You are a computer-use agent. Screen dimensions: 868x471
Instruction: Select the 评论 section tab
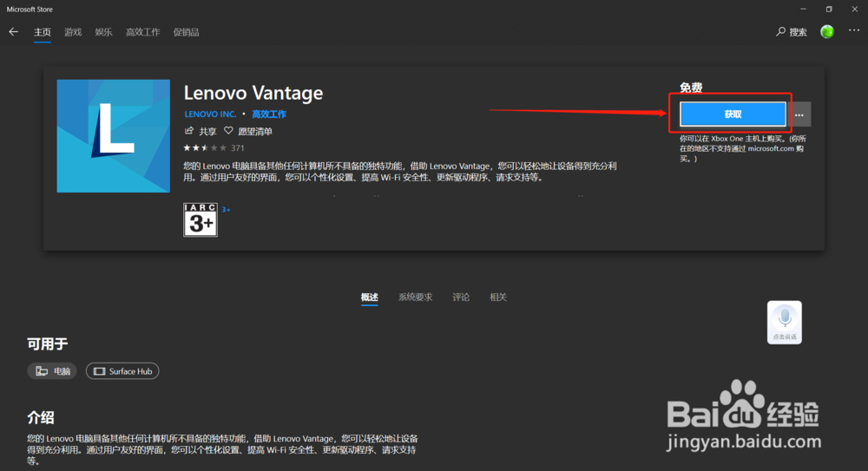(461, 298)
